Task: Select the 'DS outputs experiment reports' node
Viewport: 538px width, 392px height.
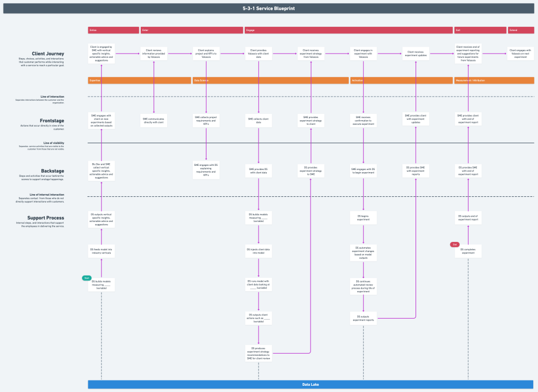Action: tap(363, 317)
